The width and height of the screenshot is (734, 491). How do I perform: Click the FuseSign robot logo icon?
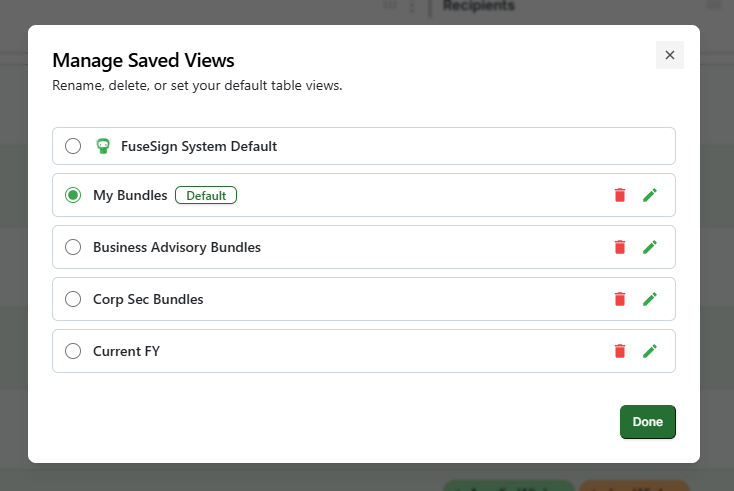pos(102,146)
